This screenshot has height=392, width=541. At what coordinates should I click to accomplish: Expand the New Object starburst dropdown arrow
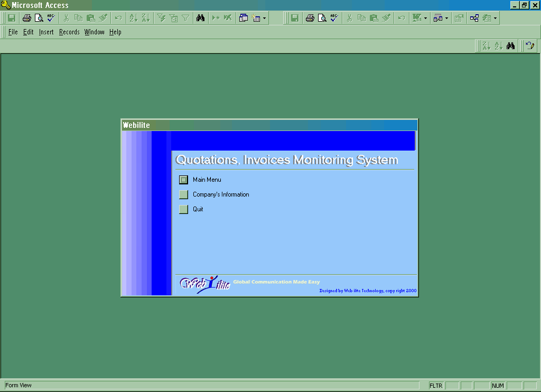(264, 18)
